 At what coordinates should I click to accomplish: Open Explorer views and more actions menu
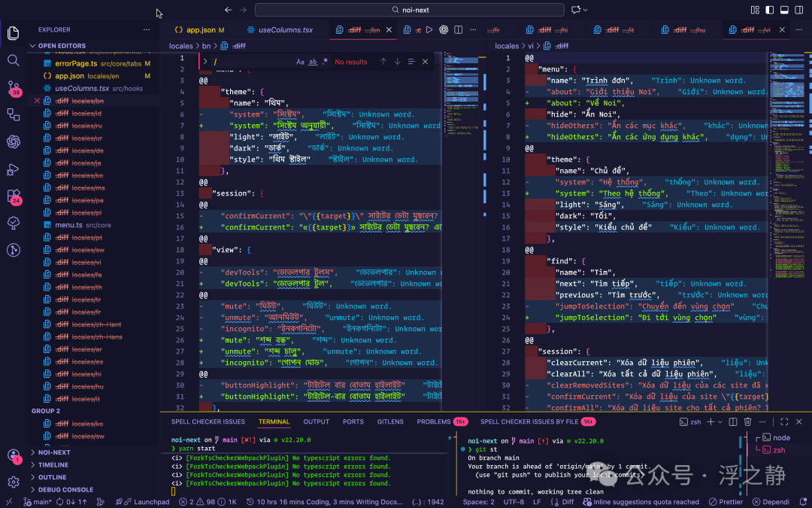point(147,30)
